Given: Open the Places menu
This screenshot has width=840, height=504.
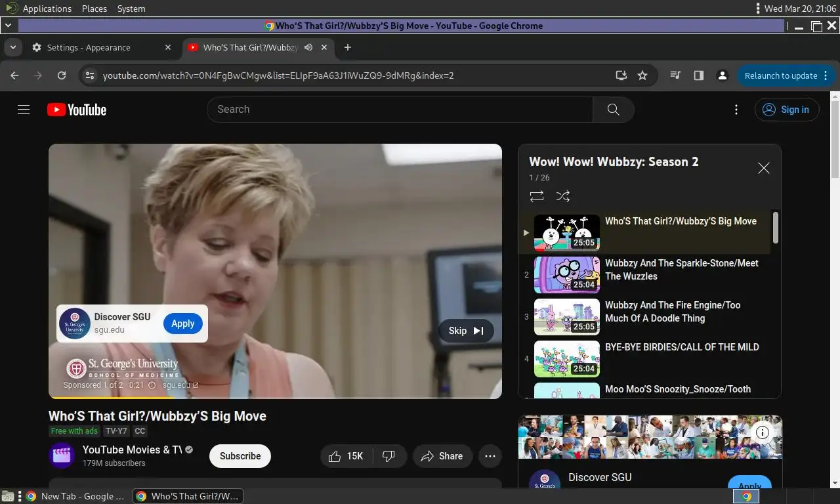Looking at the screenshot, I should tap(94, 9).
